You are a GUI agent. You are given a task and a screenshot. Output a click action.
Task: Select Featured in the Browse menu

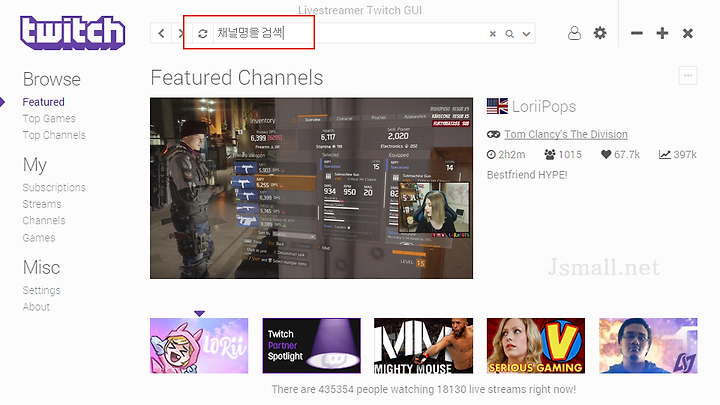[44, 102]
